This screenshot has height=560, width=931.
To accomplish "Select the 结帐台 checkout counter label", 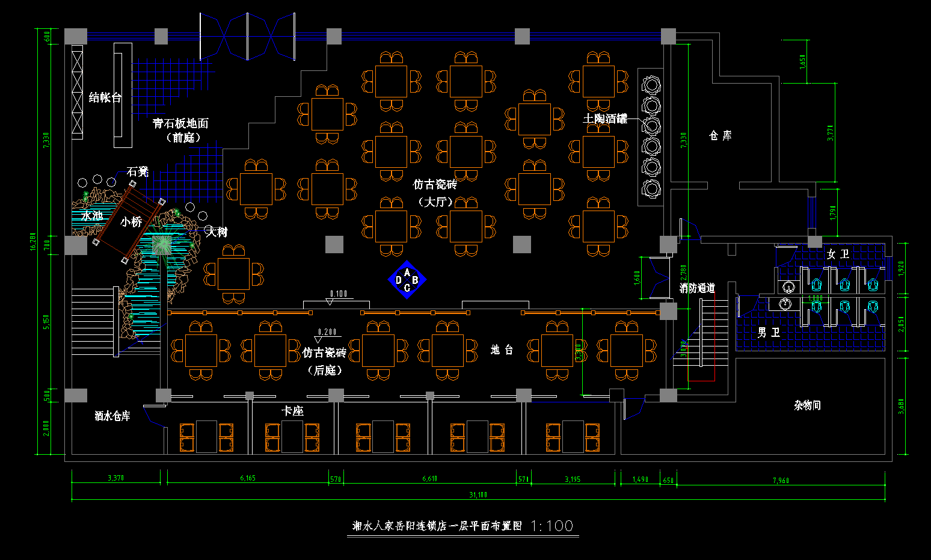I will pyautogui.click(x=105, y=97).
